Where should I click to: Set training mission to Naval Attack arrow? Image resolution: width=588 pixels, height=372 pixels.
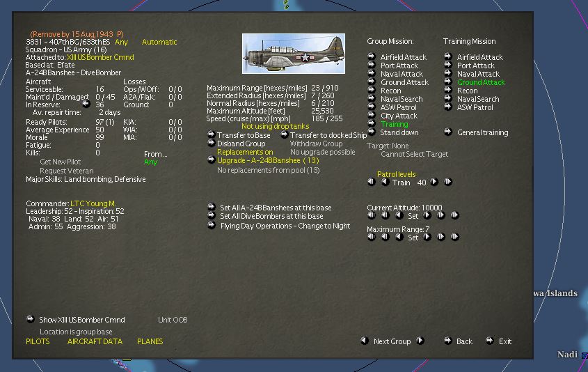pyautogui.click(x=447, y=73)
